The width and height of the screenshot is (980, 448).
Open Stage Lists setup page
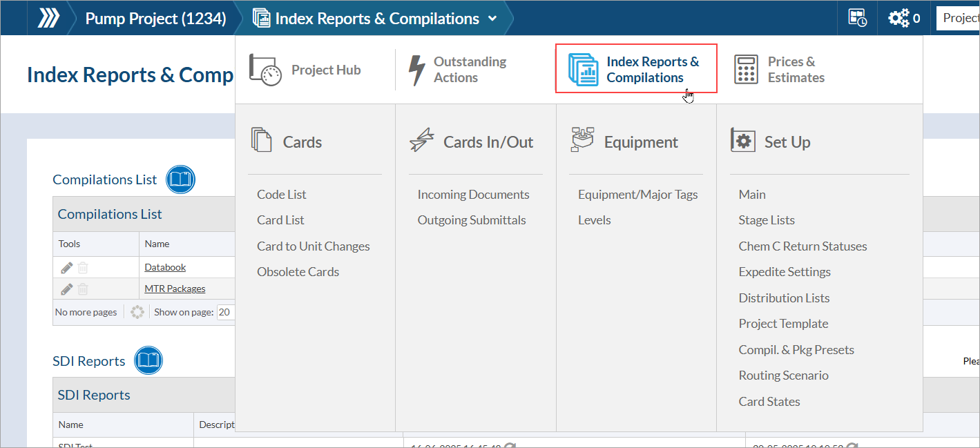[x=767, y=220]
